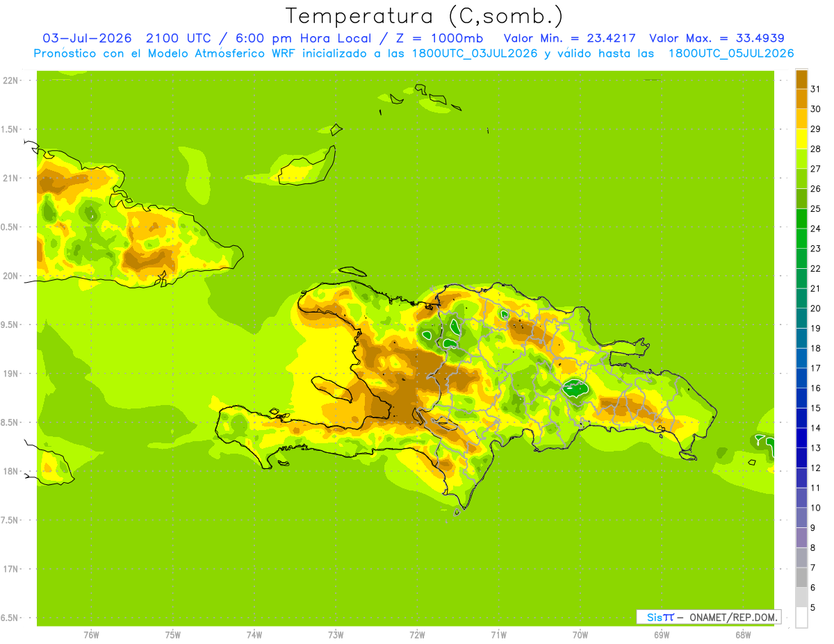Pick the dark blue swatch between 12 and 13
Screen dimensions: 834x644
(801, 458)
